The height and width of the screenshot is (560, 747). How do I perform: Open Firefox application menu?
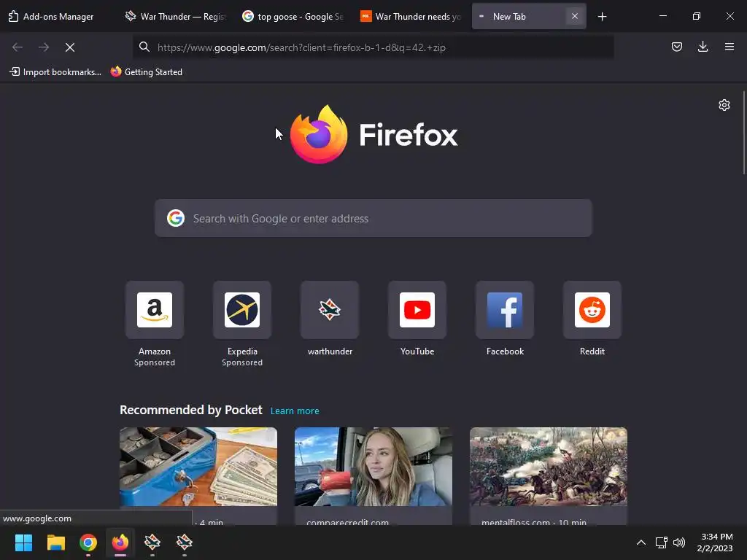[729, 47]
